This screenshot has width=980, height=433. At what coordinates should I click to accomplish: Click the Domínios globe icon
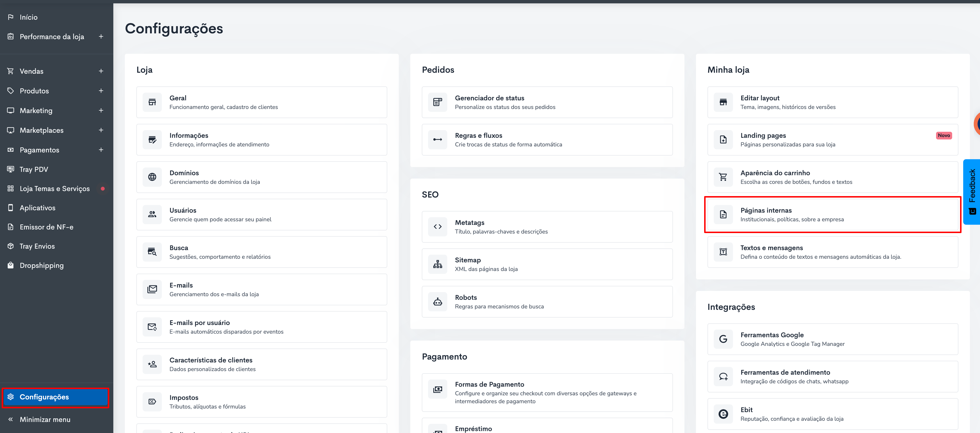coord(152,177)
